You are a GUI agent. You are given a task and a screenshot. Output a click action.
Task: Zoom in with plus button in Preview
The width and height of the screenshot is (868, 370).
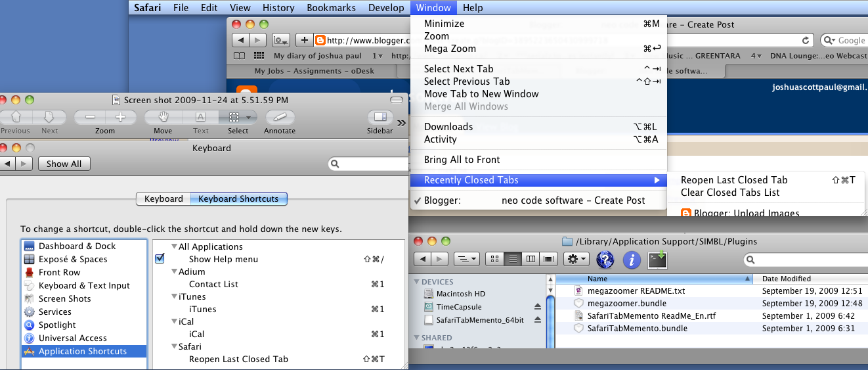[121, 118]
